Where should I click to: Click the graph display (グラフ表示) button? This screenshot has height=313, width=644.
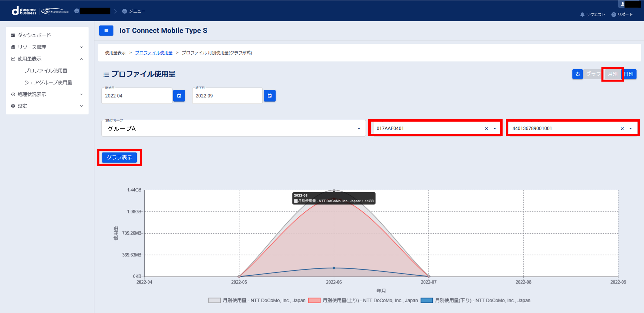pos(119,157)
